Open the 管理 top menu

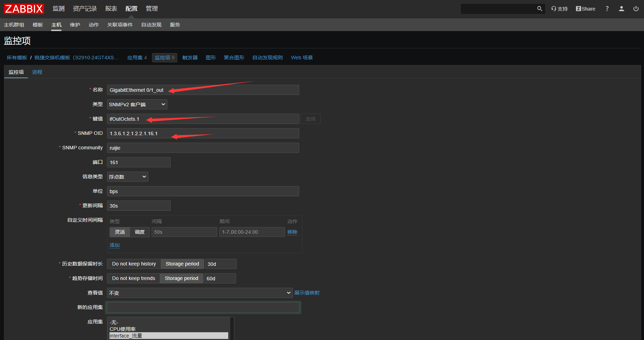[x=152, y=8]
